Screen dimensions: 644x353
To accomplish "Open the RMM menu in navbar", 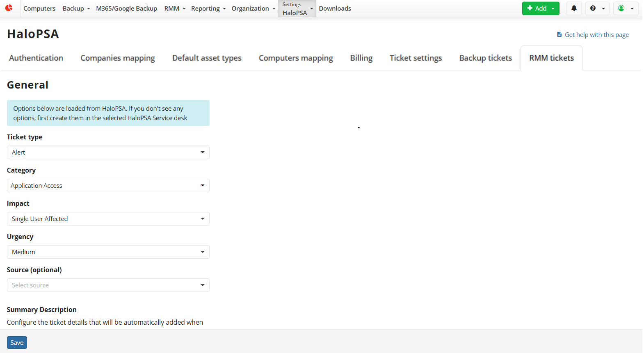I will tap(175, 9).
